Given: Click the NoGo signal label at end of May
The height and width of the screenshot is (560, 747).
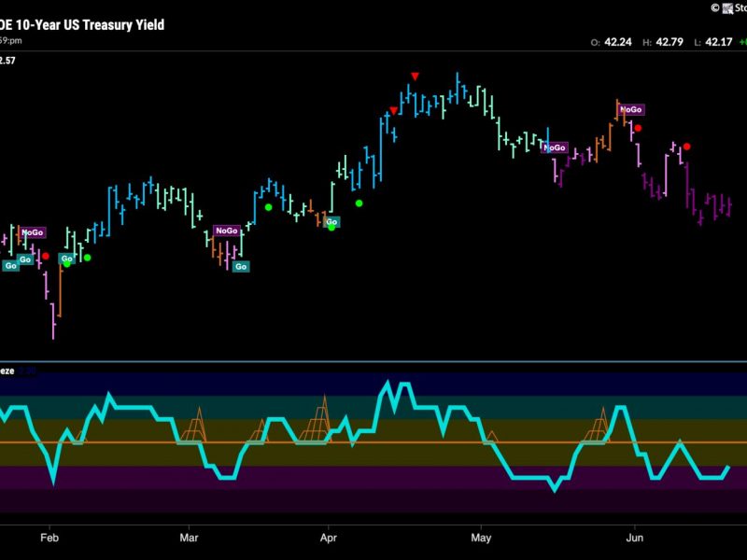Looking at the screenshot, I should click(x=631, y=109).
